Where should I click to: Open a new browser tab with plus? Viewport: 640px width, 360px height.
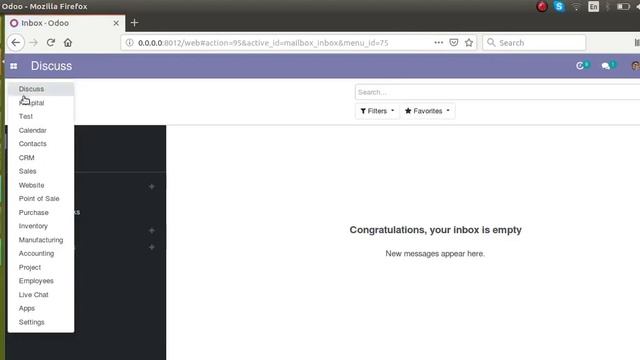click(135, 23)
